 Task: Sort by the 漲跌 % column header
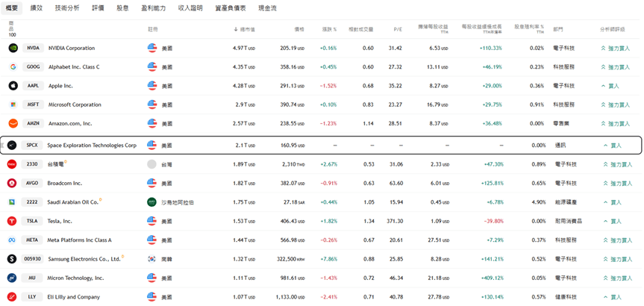329,29
